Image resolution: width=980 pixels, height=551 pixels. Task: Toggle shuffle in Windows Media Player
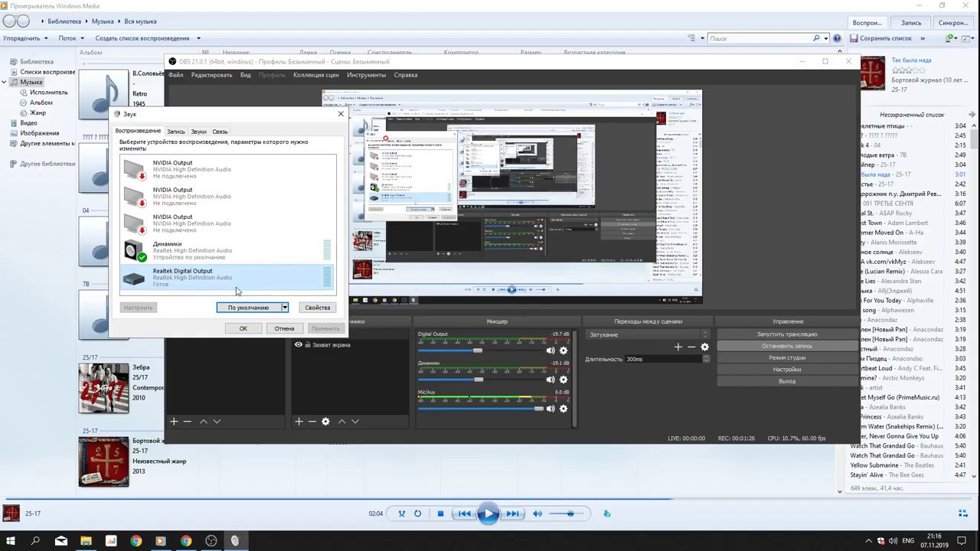[401, 514]
